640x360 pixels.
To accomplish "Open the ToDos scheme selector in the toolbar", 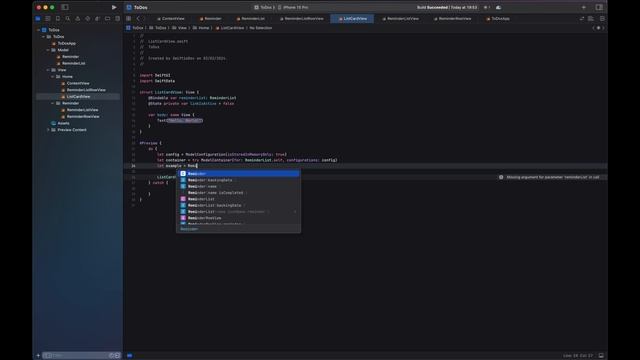I will point(263,7).
